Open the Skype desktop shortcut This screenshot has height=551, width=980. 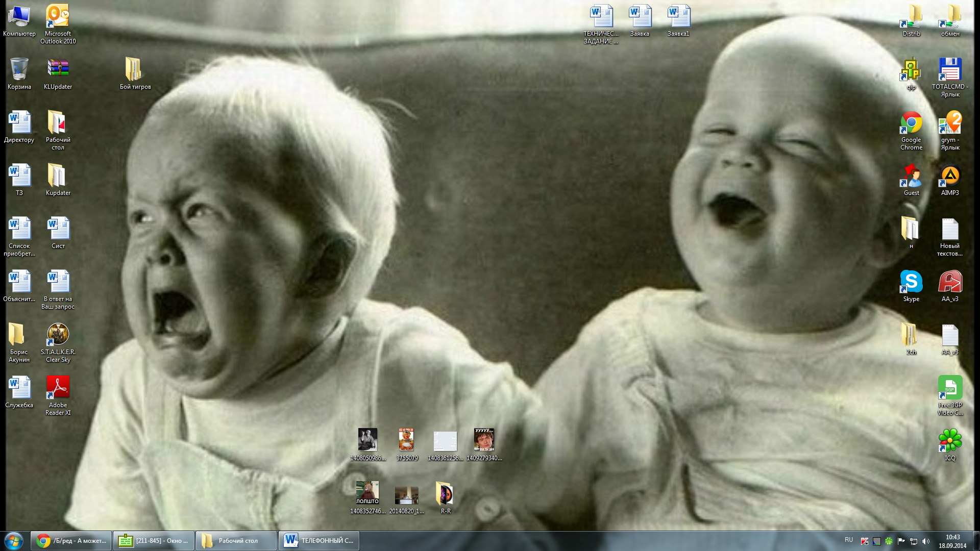911,282
